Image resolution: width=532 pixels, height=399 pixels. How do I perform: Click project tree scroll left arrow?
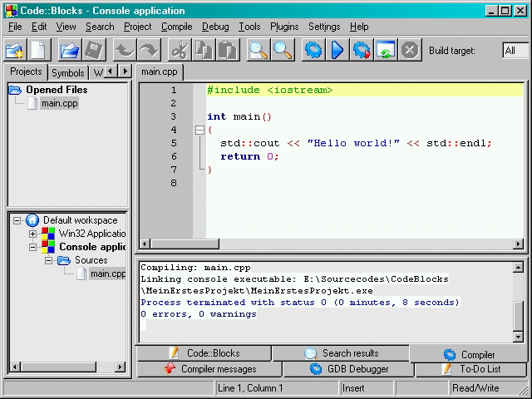tap(15, 367)
